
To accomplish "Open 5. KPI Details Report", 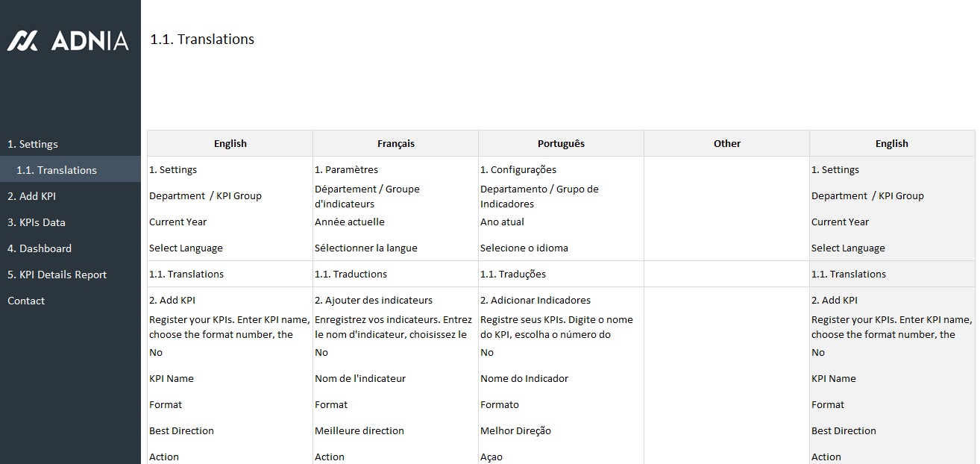I will pyautogui.click(x=57, y=275).
